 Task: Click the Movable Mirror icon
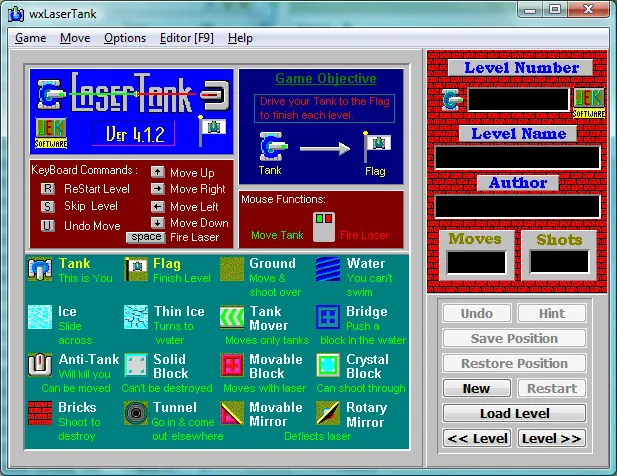[x=232, y=413]
